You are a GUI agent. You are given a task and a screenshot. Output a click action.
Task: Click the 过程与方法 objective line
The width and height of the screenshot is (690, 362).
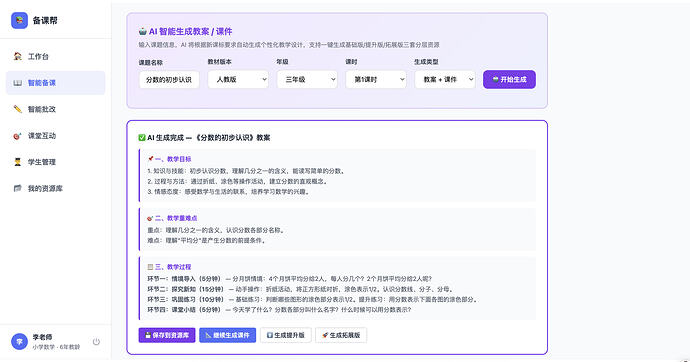coord(239,181)
